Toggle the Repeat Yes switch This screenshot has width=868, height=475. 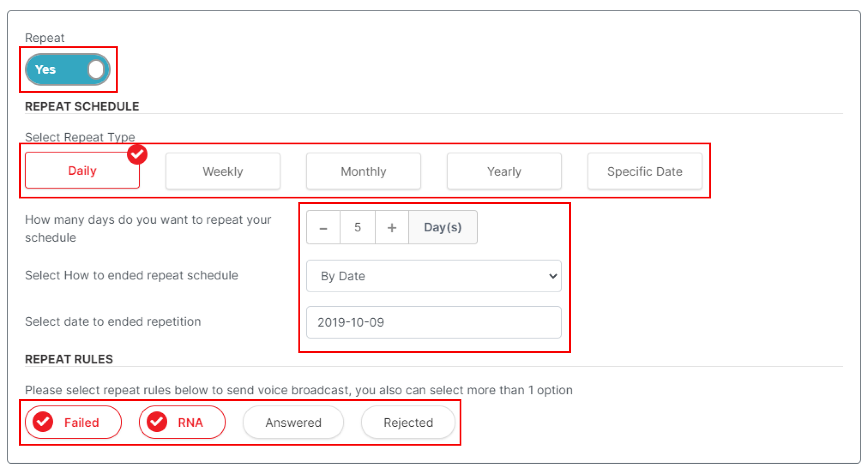pos(68,70)
